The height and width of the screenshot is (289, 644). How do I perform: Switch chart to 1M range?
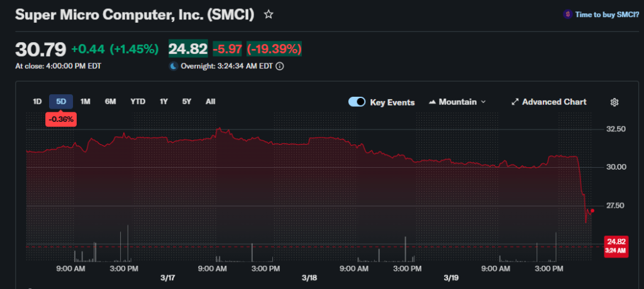click(86, 101)
